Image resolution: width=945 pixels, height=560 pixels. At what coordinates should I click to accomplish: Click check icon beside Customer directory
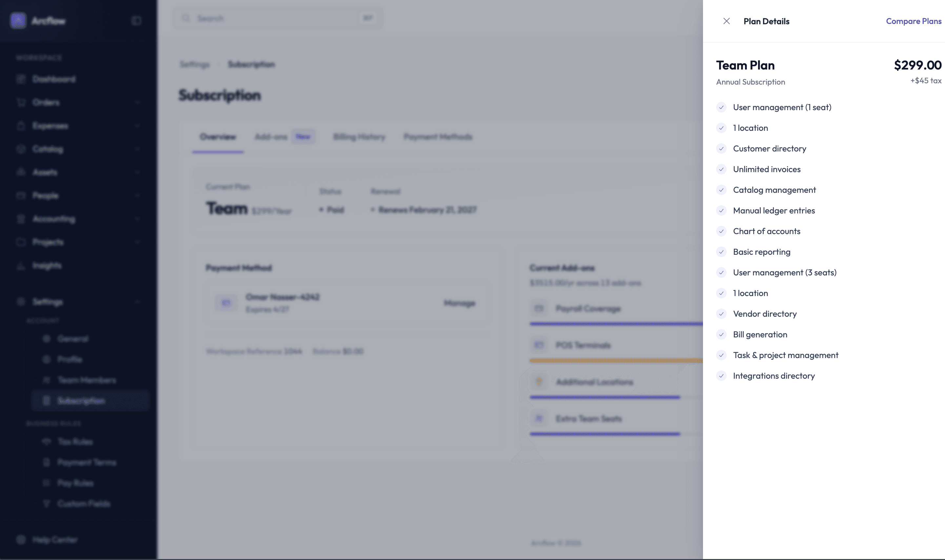[x=721, y=149]
